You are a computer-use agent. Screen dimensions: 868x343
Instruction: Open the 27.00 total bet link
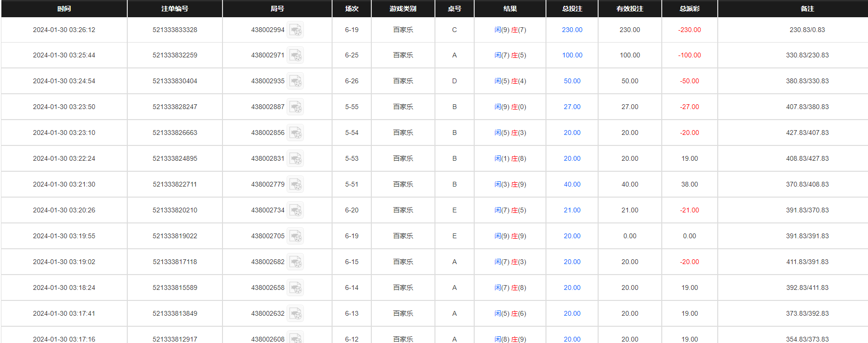coord(572,107)
